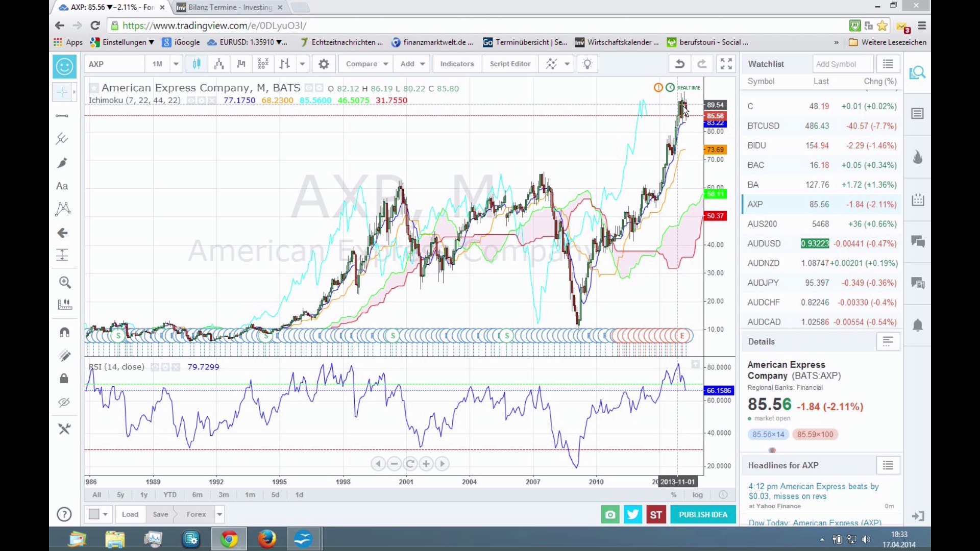Toggle fullscreen chart mode icon
The width and height of the screenshot is (980, 551).
click(726, 64)
